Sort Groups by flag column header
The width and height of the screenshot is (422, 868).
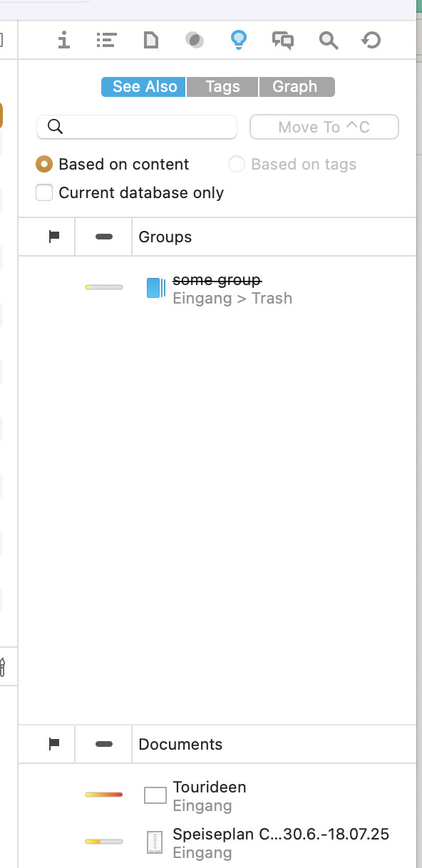coord(53,237)
